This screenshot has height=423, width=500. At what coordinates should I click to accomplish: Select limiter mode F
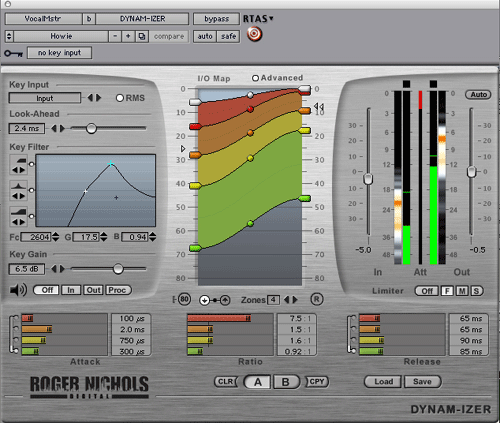coord(447,291)
